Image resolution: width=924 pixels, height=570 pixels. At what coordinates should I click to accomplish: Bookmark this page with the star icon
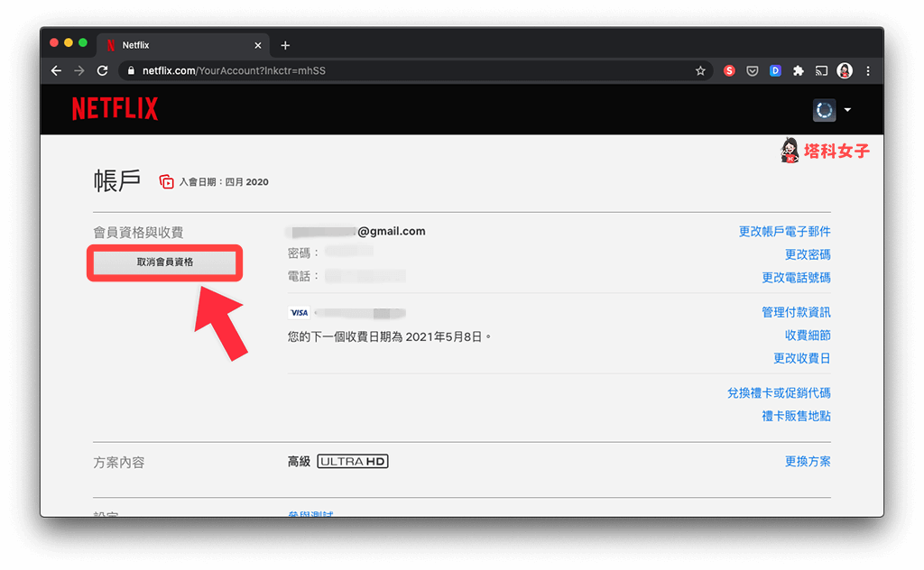700,70
